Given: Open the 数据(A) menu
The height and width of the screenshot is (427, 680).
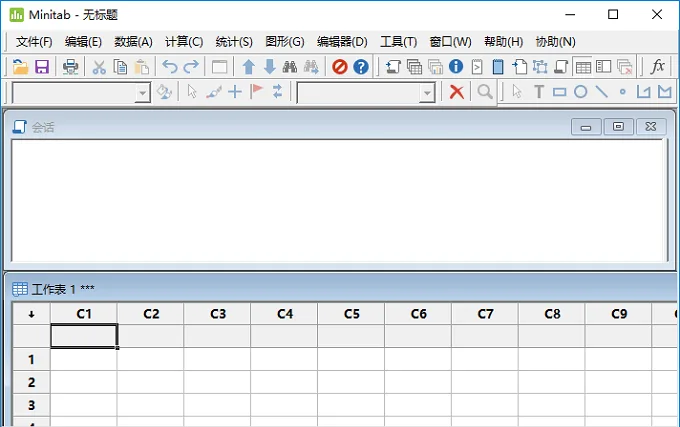Looking at the screenshot, I should click(133, 42).
